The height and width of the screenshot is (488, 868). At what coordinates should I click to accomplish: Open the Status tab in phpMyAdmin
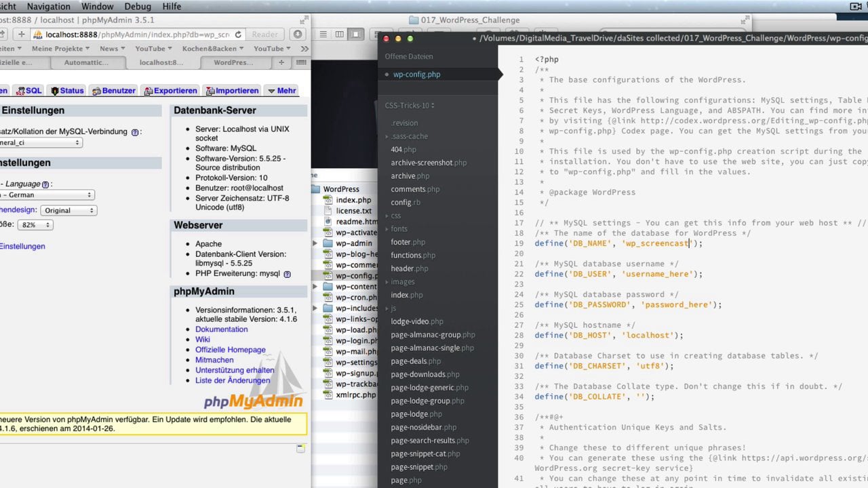click(x=66, y=90)
